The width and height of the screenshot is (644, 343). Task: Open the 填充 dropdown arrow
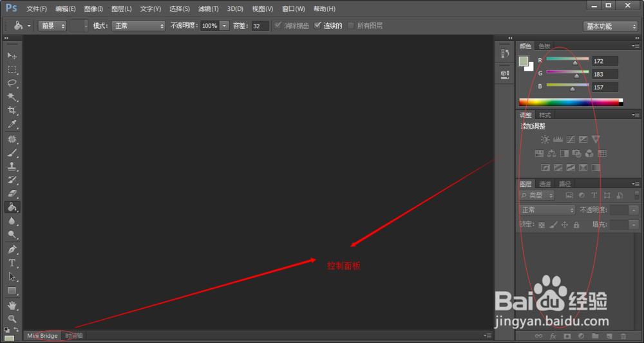(634, 225)
